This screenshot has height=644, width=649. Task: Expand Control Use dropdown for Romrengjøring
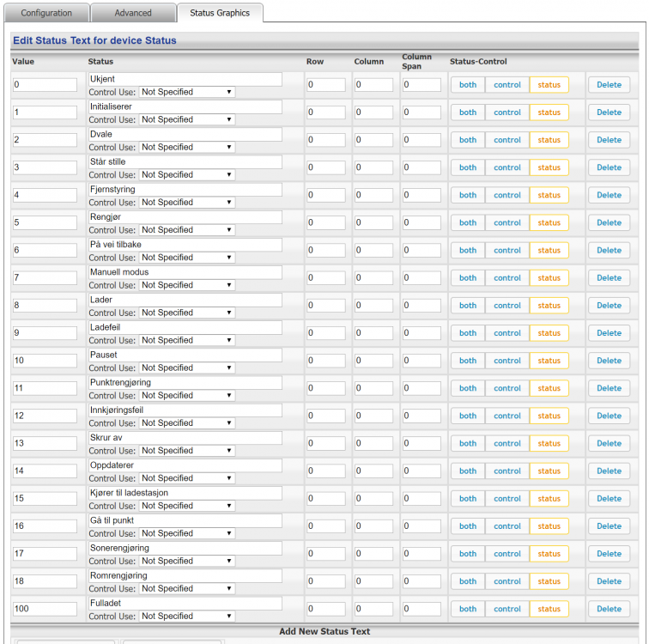pyautogui.click(x=186, y=588)
